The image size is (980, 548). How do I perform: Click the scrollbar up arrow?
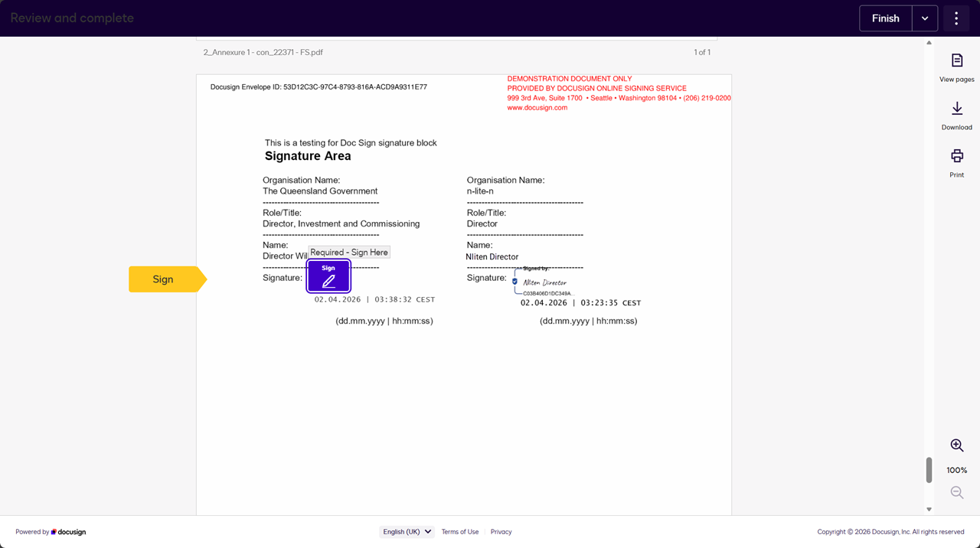click(x=929, y=43)
